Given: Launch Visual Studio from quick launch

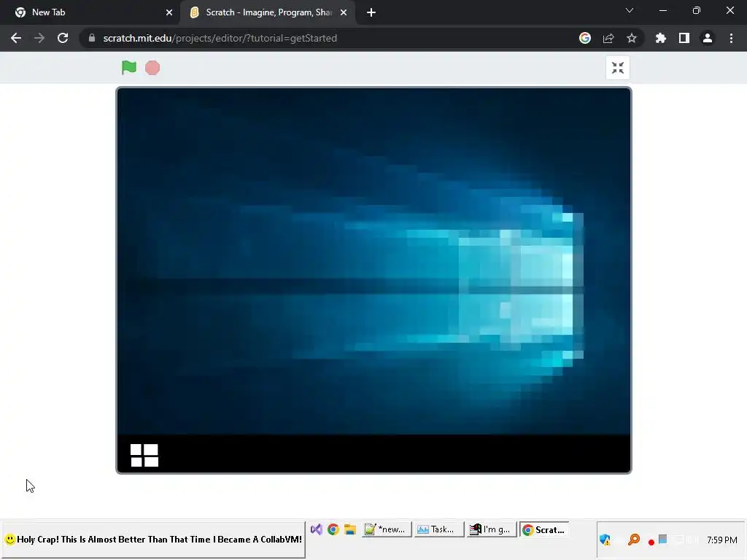Looking at the screenshot, I should pos(317,529).
